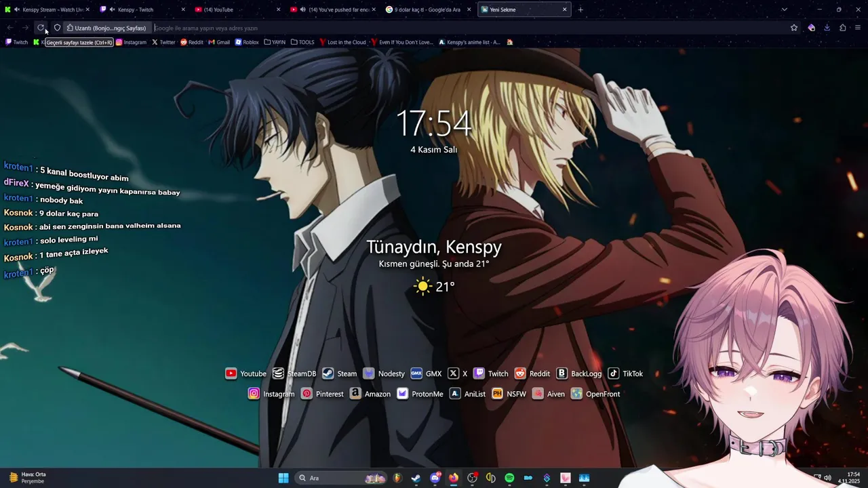Click the taskbar Ara search box
Viewport: 868px width, 488px height.
(x=342, y=478)
